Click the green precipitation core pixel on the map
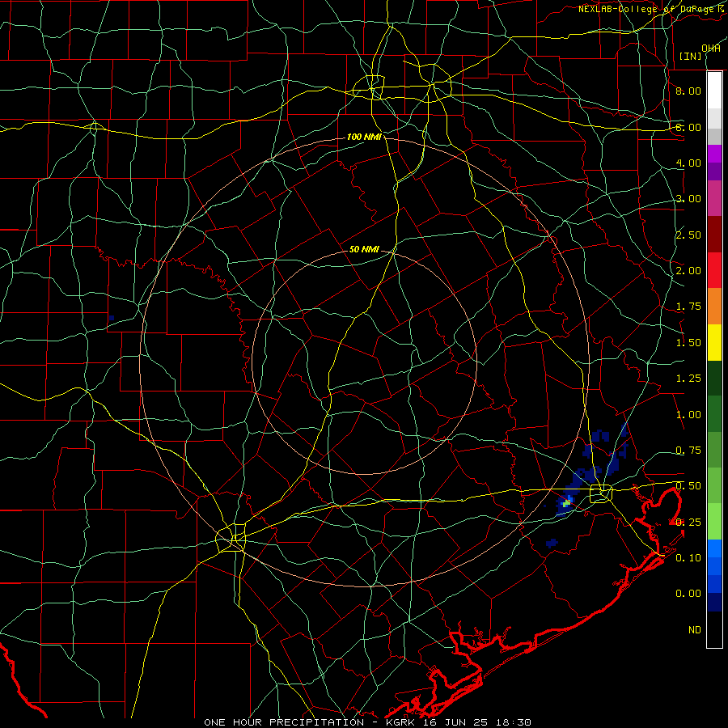The image size is (728, 728). [566, 503]
